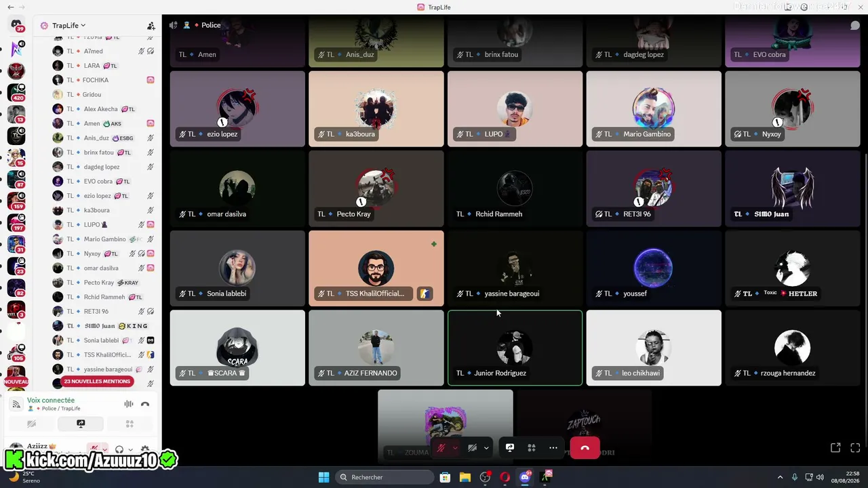The height and width of the screenshot is (488, 868).
Task: Open Windows Start menu
Action: point(323,477)
